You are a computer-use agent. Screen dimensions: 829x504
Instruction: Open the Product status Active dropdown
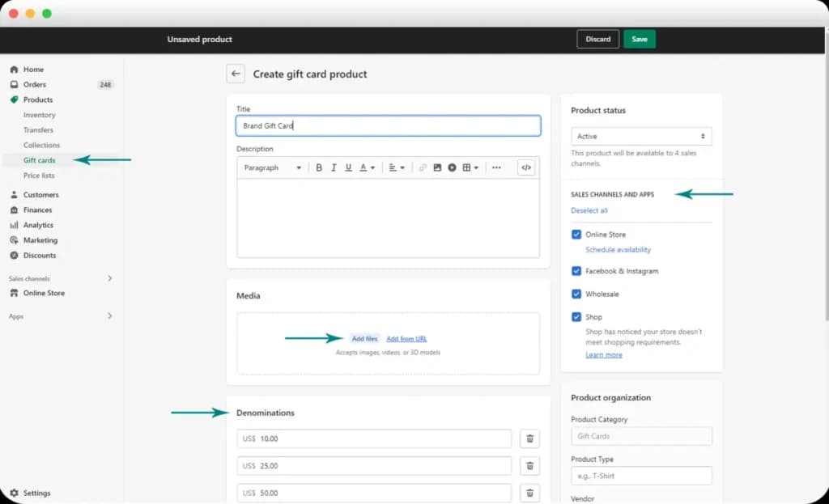click(x=641, y=136)
